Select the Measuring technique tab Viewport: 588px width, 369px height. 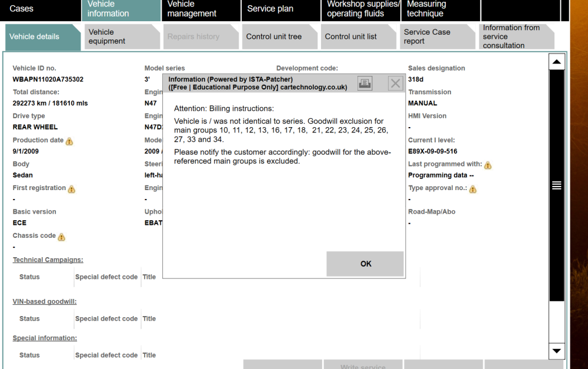tap(440, 9)
